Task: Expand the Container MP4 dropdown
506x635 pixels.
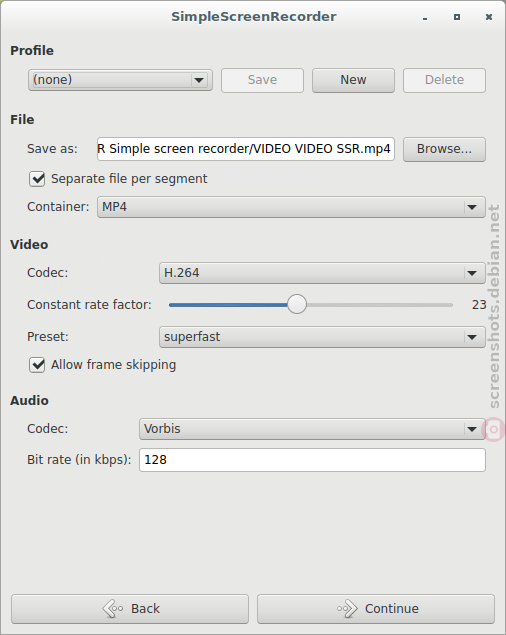Action: 291,207
